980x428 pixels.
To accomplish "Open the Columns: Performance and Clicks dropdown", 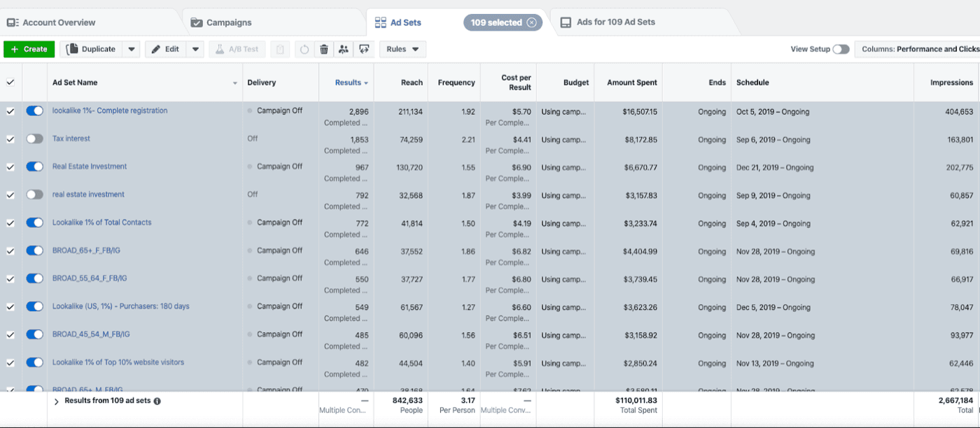I will coord(917,49).
